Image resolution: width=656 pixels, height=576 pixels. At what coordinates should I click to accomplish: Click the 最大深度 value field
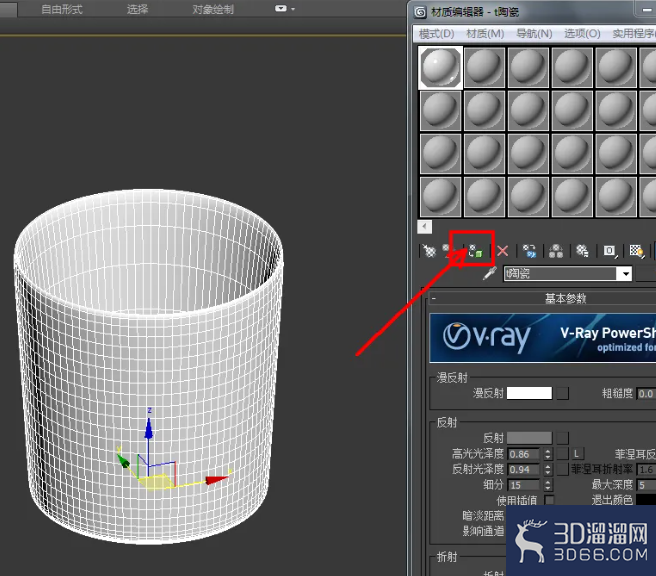pos(646,485)
